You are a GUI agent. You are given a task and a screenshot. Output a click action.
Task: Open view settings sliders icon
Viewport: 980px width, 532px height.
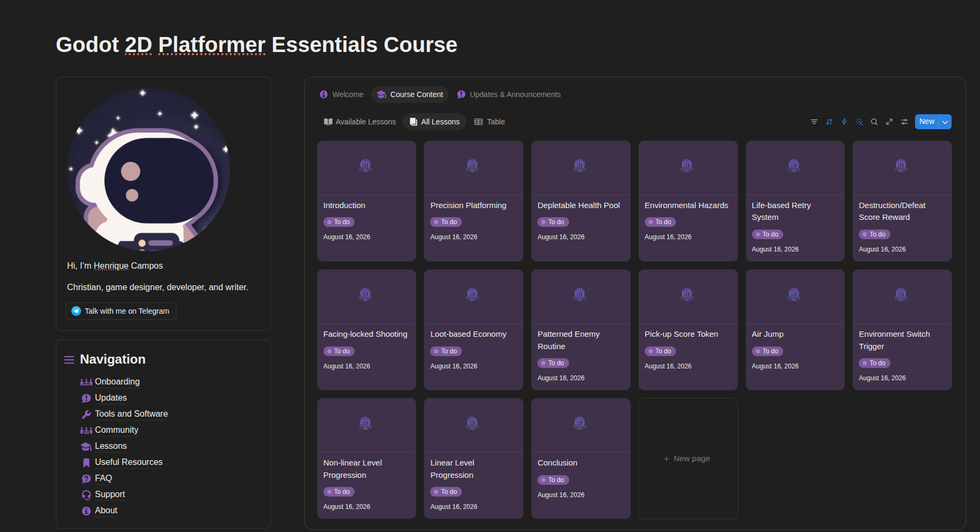click(x=904, y=122)
